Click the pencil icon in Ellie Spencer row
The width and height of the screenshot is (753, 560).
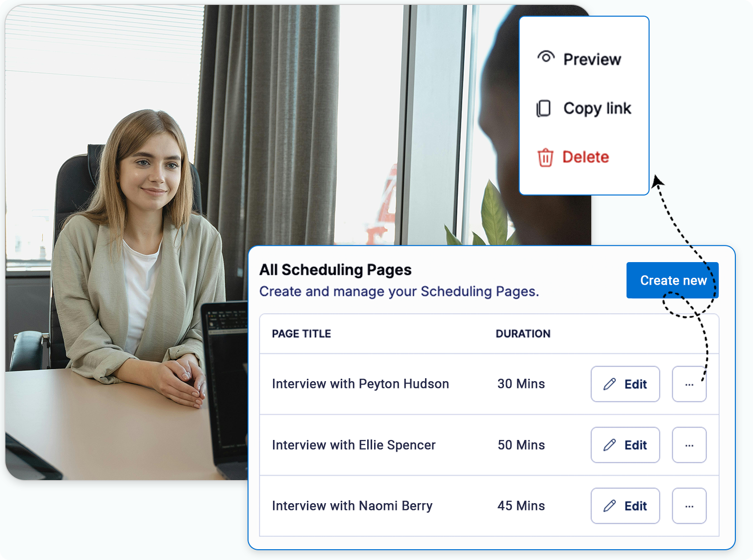609,445
